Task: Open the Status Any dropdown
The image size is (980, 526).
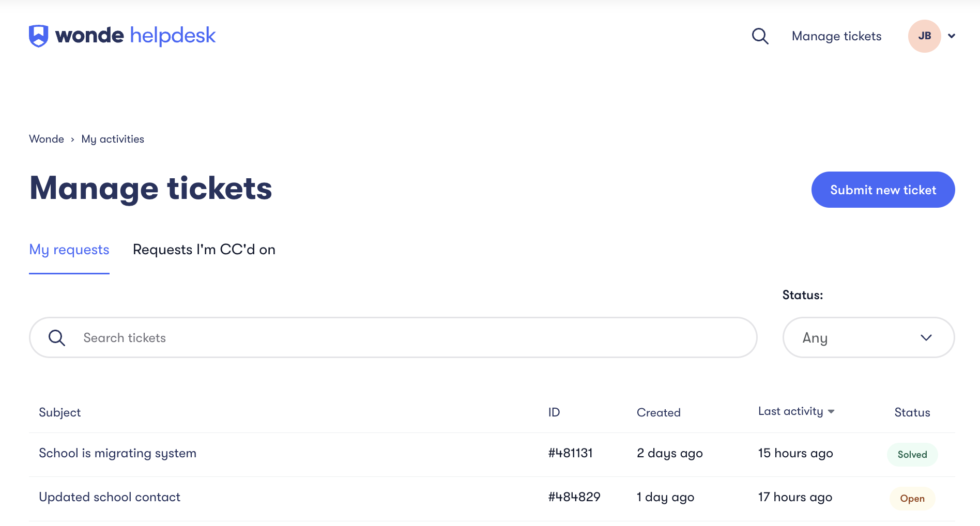Action: point(868,338)
